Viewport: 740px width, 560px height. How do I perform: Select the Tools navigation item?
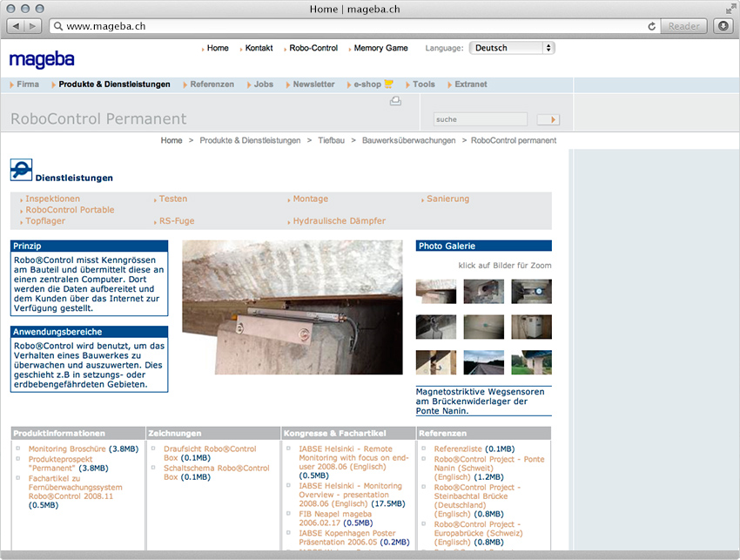(x=424, y=84)
